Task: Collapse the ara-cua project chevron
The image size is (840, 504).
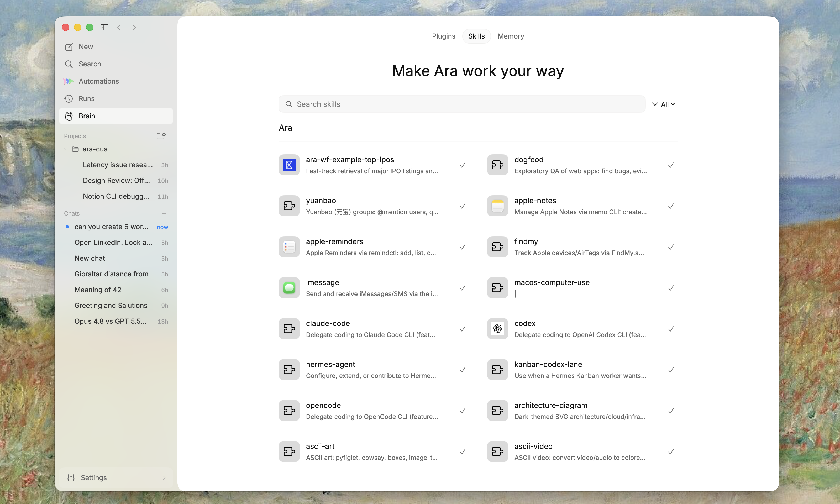Action: pyautogui.click(x=66, y=149)
